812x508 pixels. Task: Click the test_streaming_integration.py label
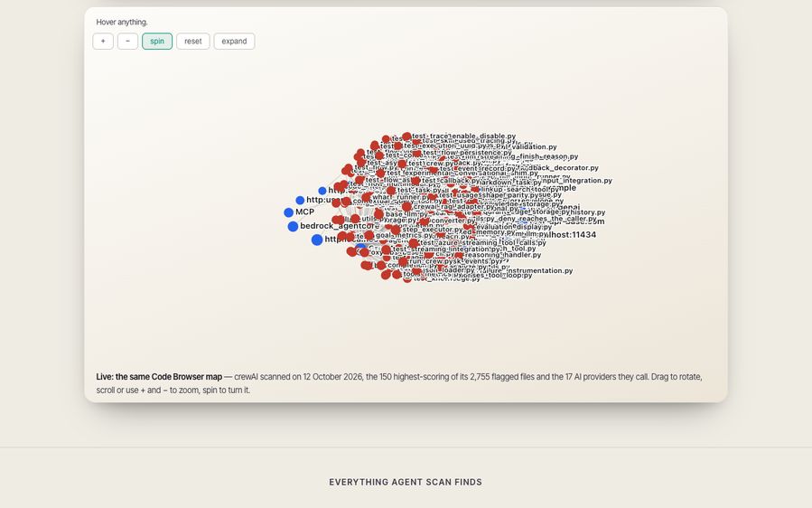point(447,249)
